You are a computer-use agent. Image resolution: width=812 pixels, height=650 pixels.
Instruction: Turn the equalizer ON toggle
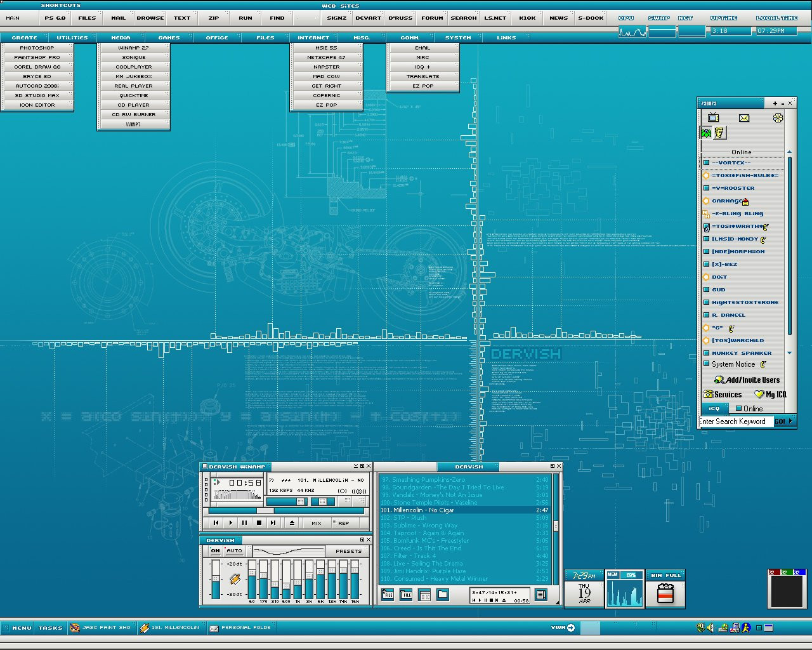tap(215, 551)
